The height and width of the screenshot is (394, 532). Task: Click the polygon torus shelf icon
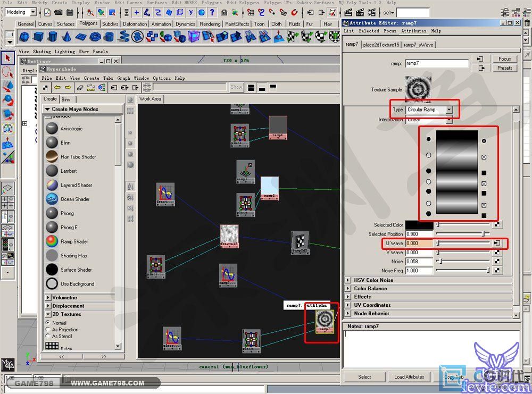pyautogui.click(x=95, y=36)
